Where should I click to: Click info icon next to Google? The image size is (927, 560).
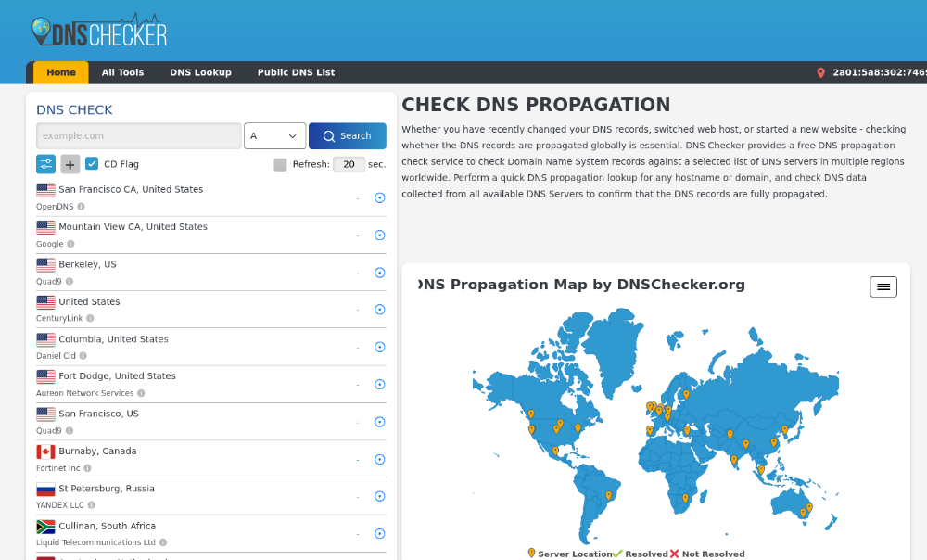click(x=71, y=244)
